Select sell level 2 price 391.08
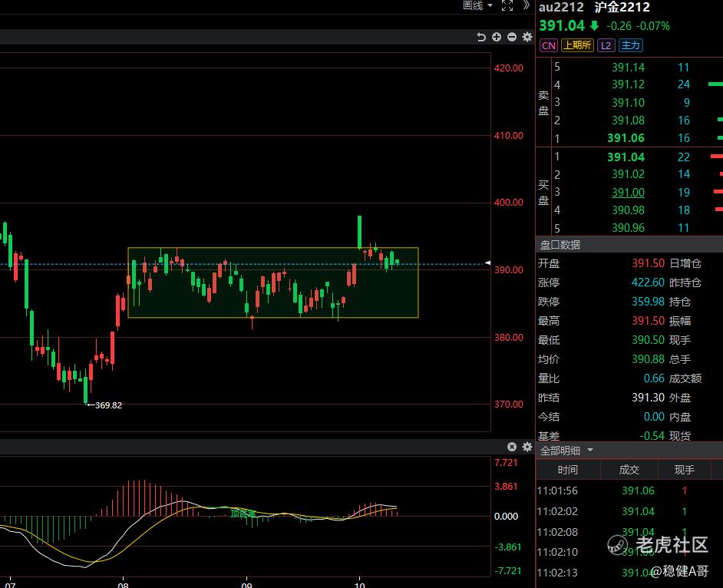This screenshot has height=588, width=723. point(628,121)
